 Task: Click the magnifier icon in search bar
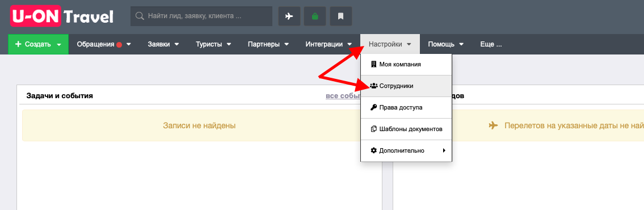[x=140, y=16]
